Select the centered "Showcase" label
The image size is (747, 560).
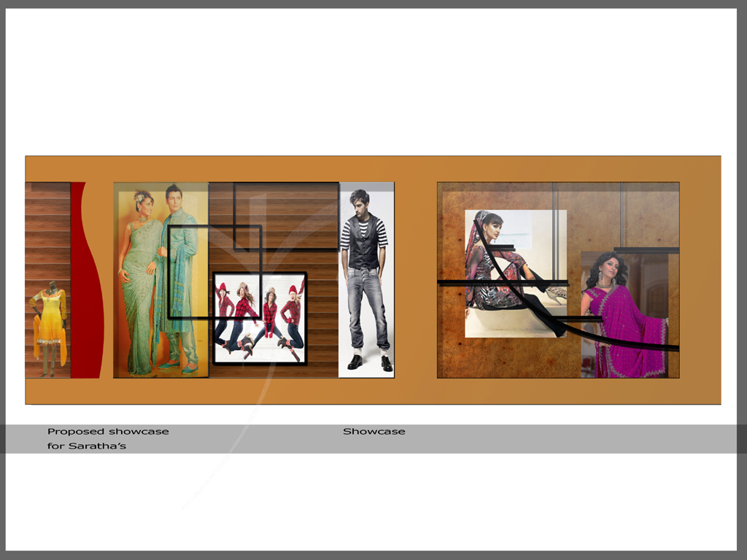[373, 432]
